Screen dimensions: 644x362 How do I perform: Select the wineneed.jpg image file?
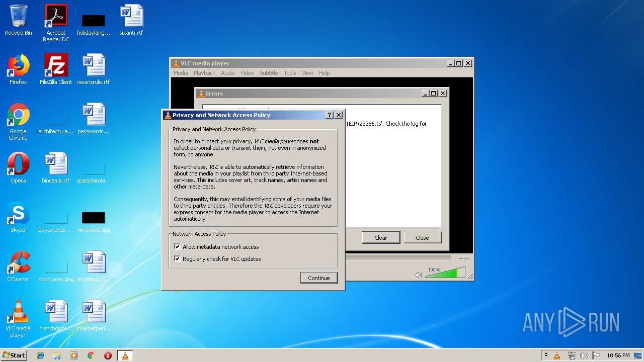coord(94,221)
